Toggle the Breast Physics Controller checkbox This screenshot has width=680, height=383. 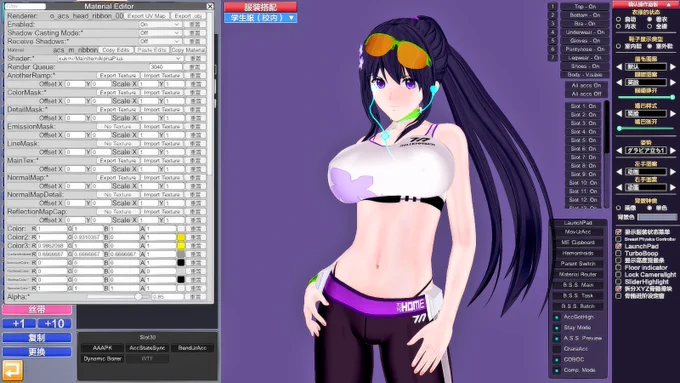click(618, 239)
